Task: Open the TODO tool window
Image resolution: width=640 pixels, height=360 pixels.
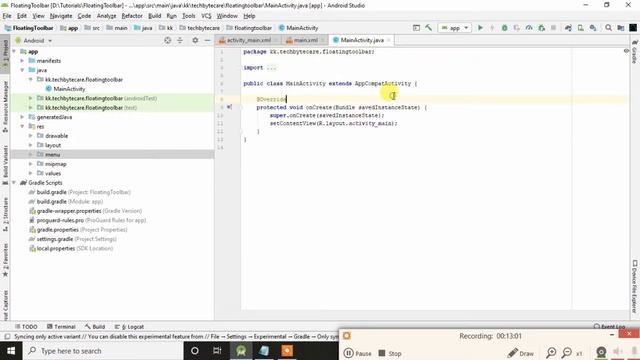Action: tap(26, 327)
